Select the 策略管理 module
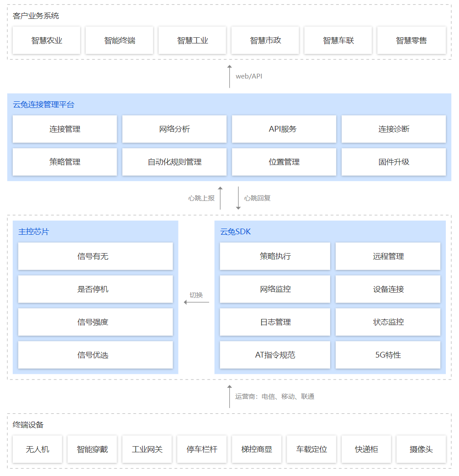 click(x=64, y=162)
